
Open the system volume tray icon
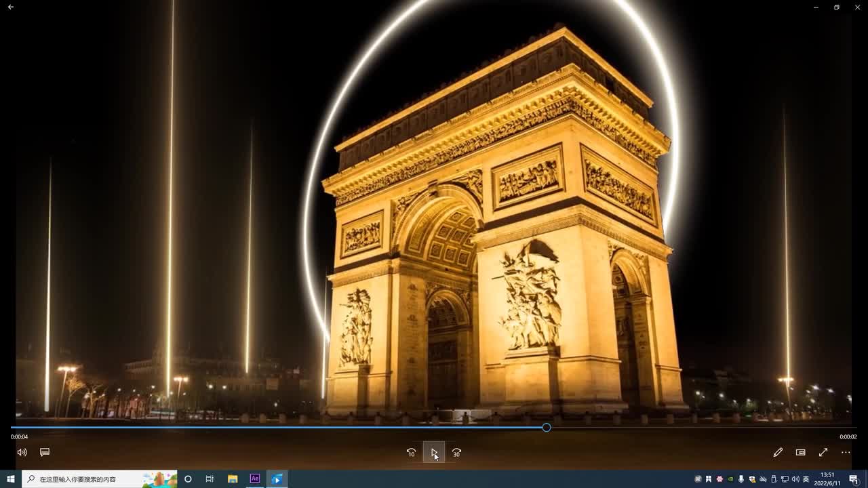click(x=795, y=479)
